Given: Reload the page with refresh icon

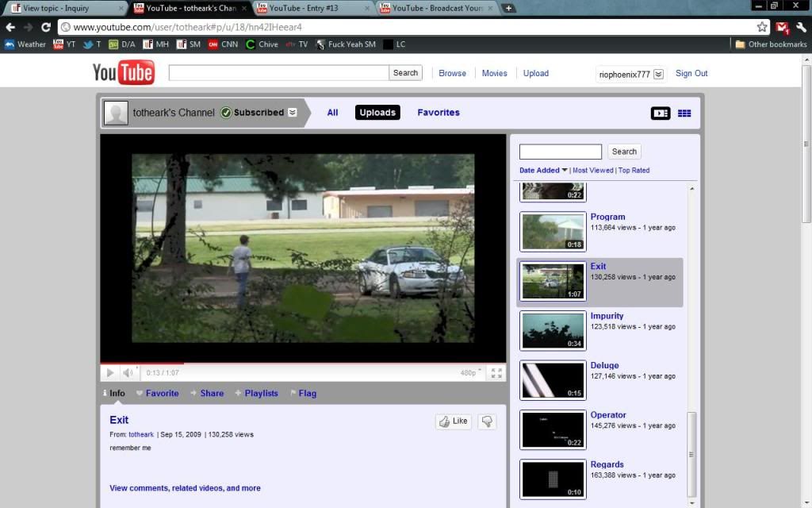Looking at the screenshot, I should pyautogui.click(x=46, y=27).
